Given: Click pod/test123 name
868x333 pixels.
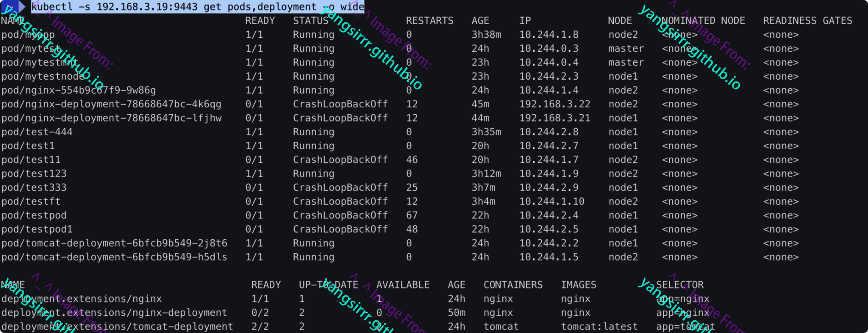Looking at the screenshot, I should pos(34,173).
